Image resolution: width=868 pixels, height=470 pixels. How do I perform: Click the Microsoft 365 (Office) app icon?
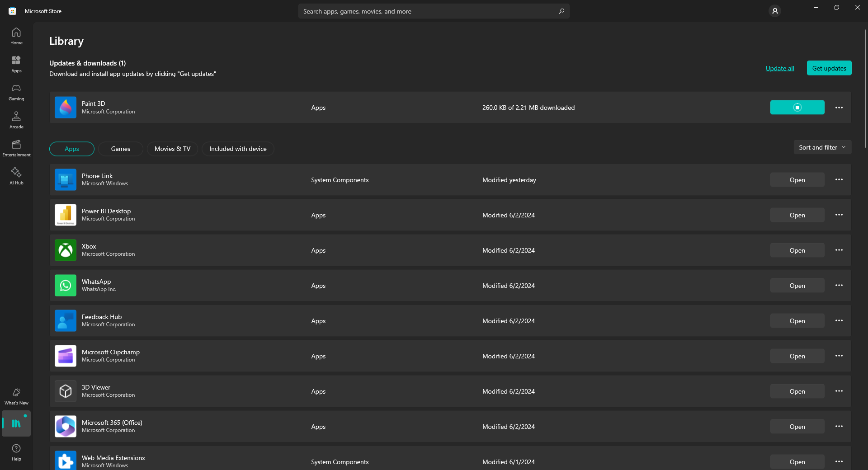[66, 427]
